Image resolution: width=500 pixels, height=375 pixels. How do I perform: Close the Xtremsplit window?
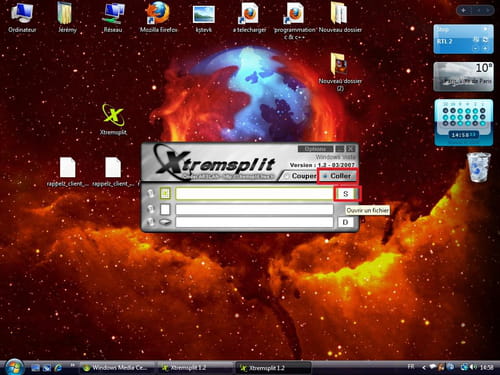(x=350, y=149)
